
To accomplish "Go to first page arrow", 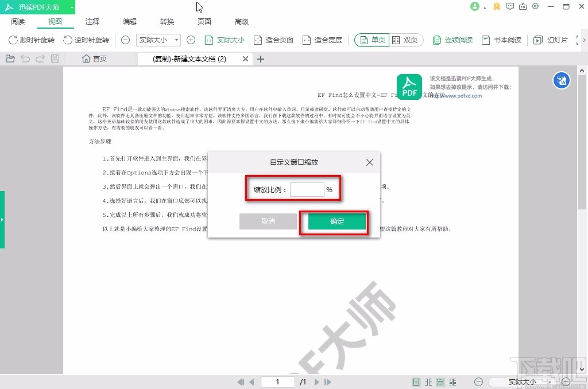I will tap(241, 382).
